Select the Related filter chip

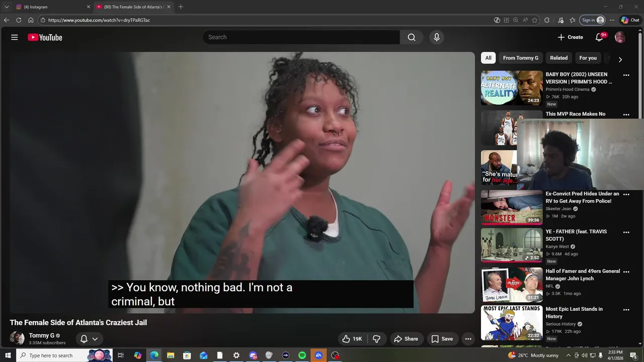click(558, 58)
